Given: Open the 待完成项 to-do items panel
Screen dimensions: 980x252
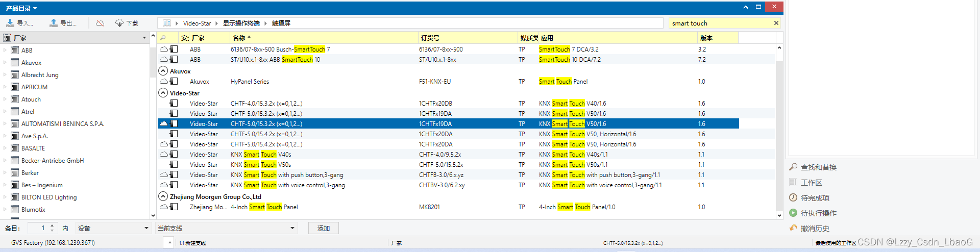Looking at the screenshot, I should pos(809,198).
